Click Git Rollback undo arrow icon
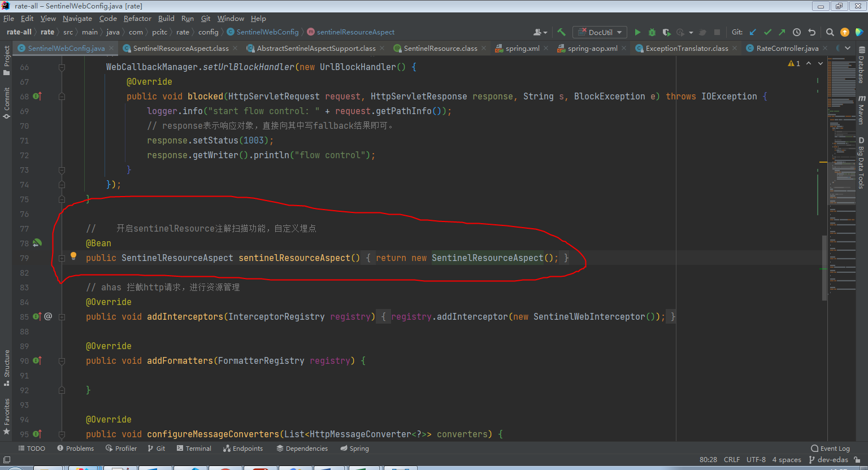 (812, 32)
